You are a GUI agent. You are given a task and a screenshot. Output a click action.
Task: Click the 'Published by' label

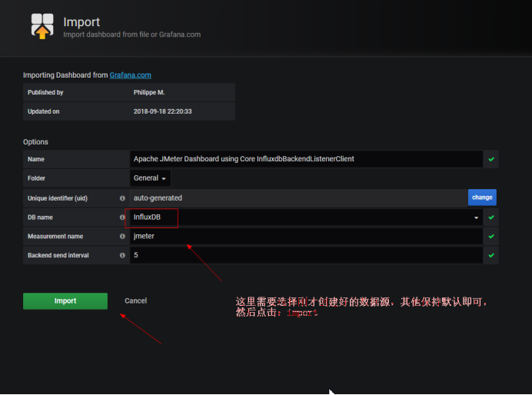tap(45, 92)
